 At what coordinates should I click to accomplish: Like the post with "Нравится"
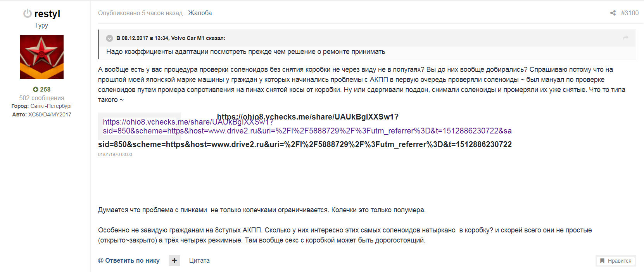616,261
